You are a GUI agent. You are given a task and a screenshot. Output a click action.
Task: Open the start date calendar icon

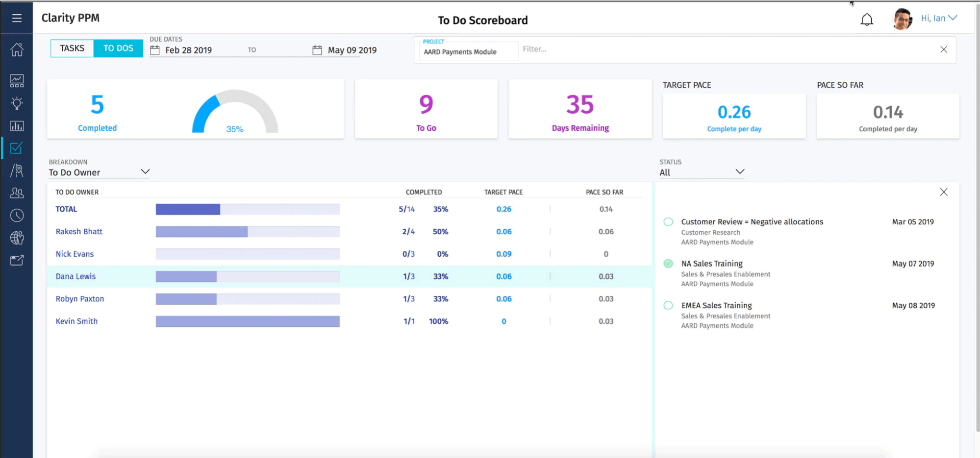pos(155,50)
